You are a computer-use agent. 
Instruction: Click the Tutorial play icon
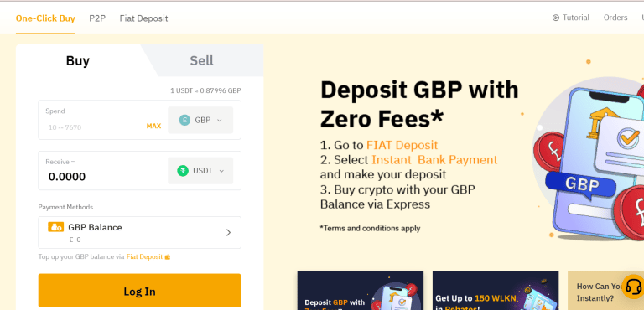(556, 18)
